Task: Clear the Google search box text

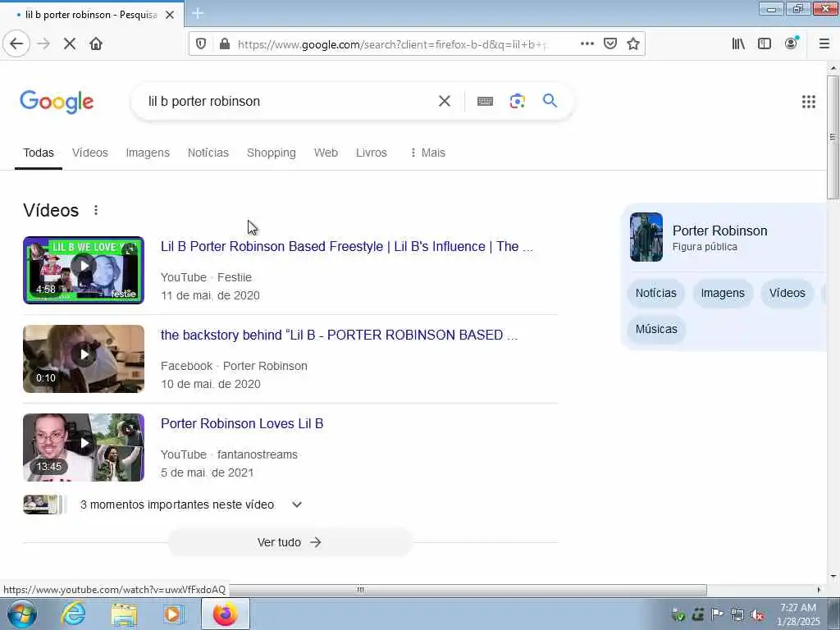Action: point(444,101)
